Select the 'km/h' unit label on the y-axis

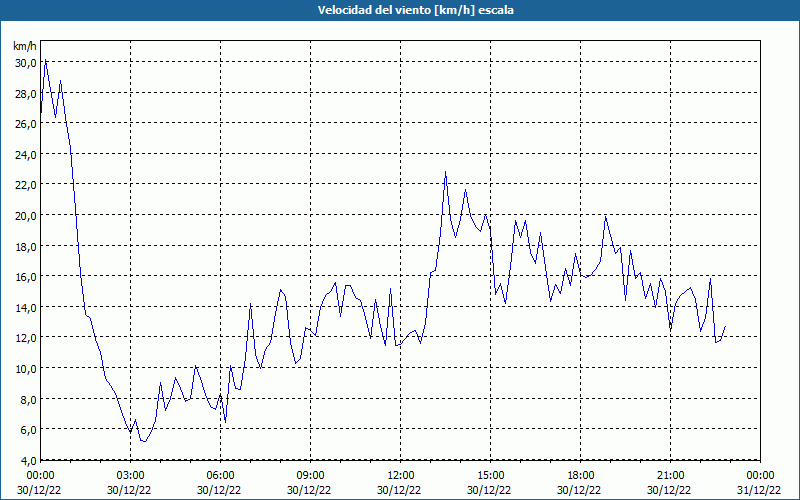pos(25,46)
